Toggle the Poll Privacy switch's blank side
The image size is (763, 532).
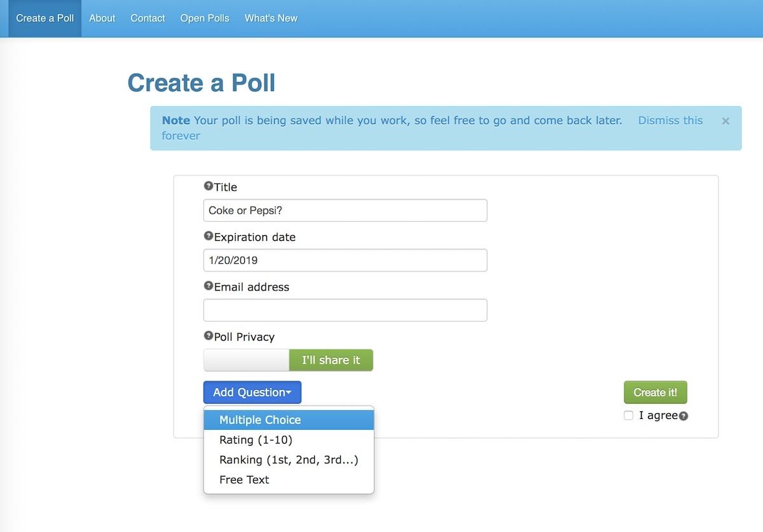pyautogui.click(x=246, y=360)
